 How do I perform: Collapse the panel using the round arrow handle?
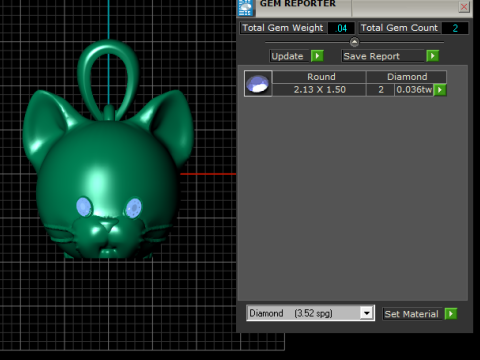354,42
